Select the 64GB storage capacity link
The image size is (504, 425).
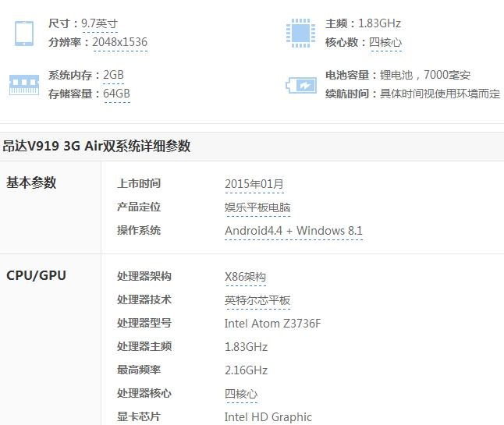(x=116, y=94)
